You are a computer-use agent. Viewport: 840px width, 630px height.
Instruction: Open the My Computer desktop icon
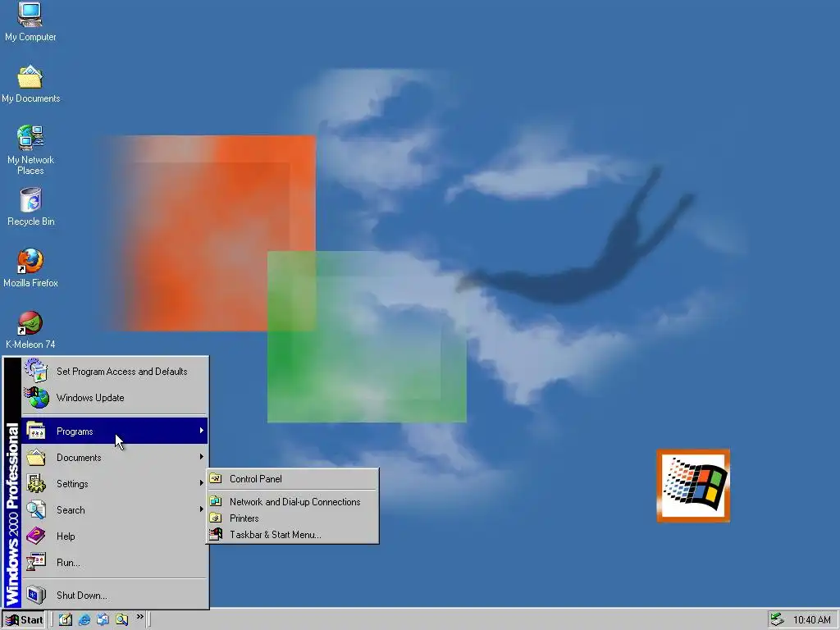(x=30, y=21)
